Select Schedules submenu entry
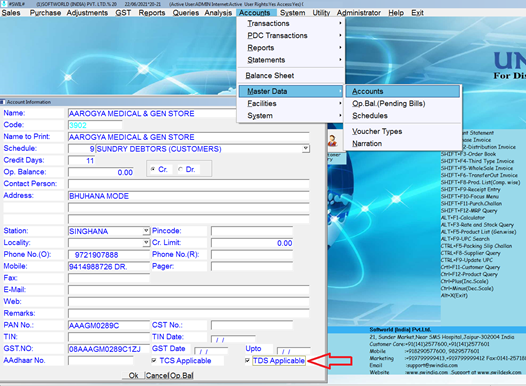526x386 pixels. point(403,115)
